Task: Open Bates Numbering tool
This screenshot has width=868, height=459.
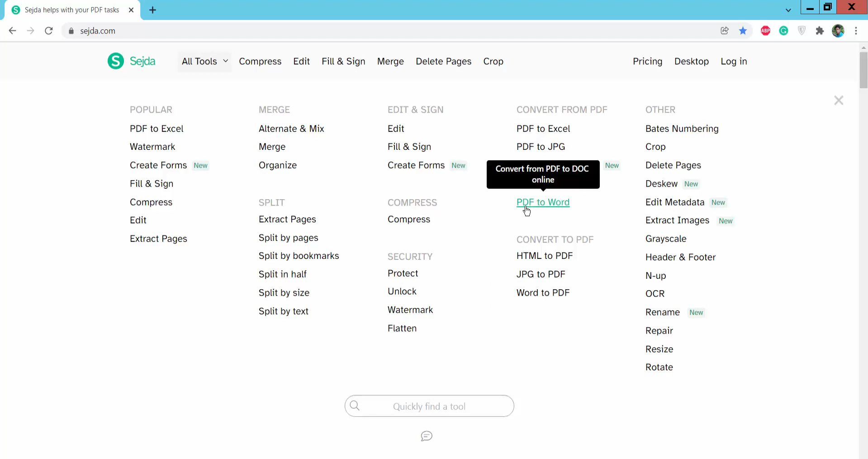Action: click(682, 129)
